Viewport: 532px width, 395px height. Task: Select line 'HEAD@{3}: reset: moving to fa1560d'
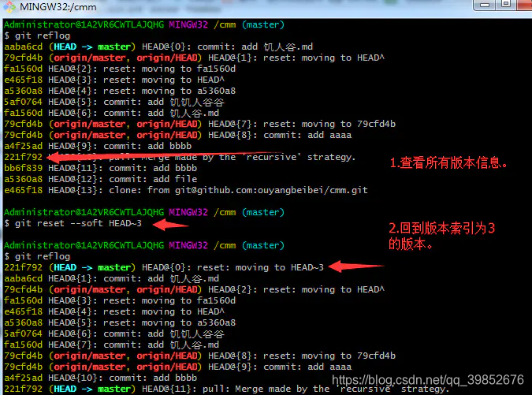120,300
